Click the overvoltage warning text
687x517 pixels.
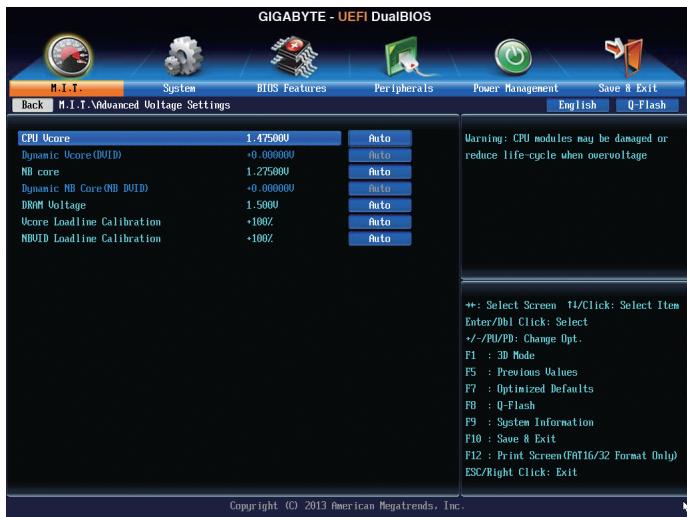pyautogui.click(x=567, y=147)
